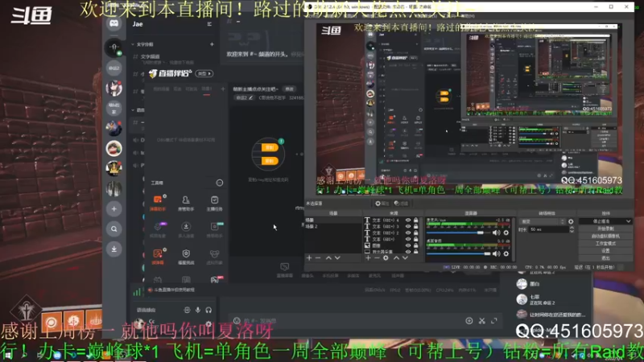Decrease 时长 duration with the down stepper
The height and width of the screenshot is (362, 644).
572,232
